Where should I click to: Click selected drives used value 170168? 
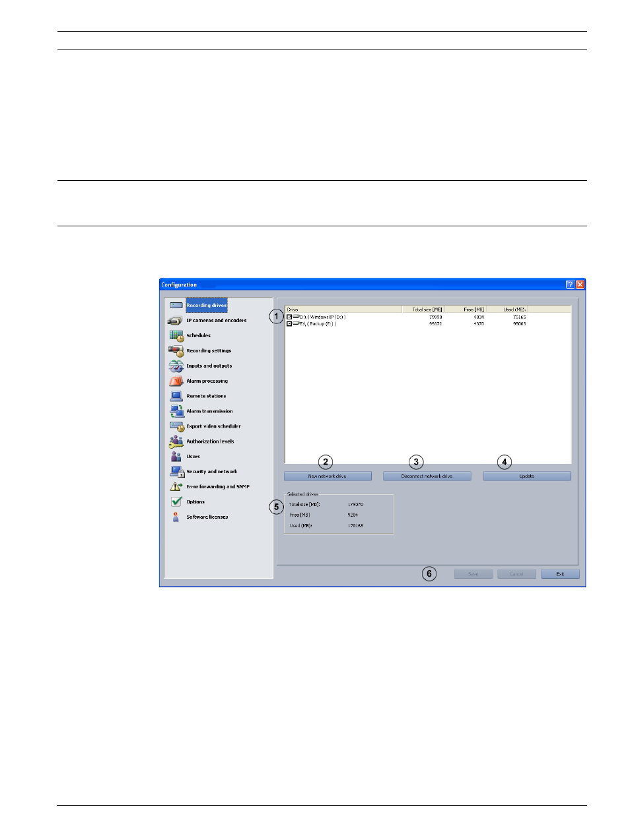pos(355,526)
